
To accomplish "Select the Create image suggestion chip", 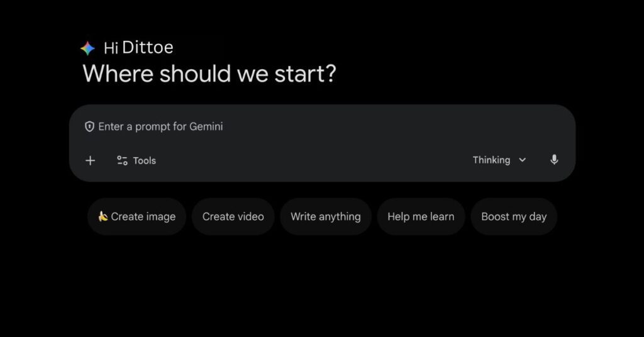I will (x=137, y=216).
